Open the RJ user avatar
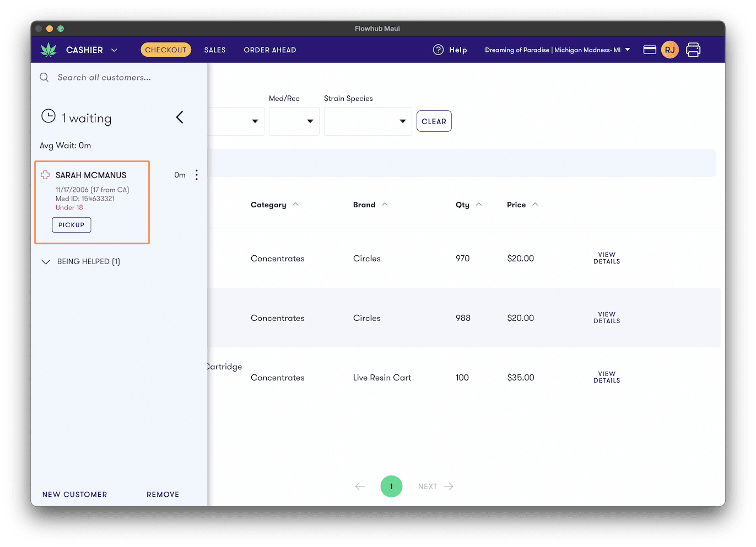 click(x=670, y=50)
